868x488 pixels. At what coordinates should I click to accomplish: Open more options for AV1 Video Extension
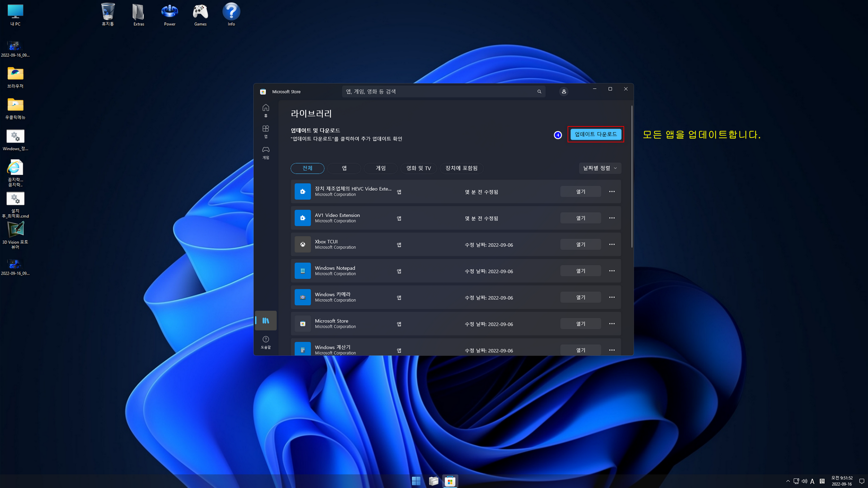coord(612,218)
